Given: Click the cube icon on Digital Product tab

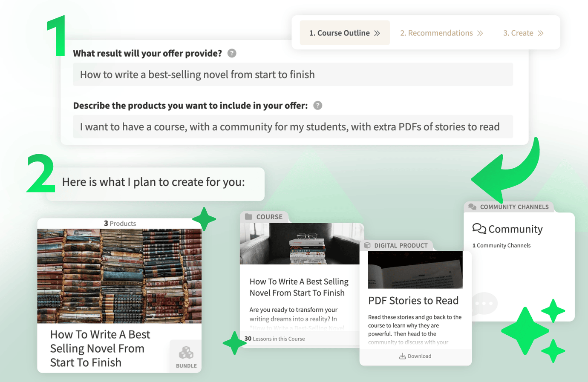Looking at the screenshot, I should tap(367, 245).
